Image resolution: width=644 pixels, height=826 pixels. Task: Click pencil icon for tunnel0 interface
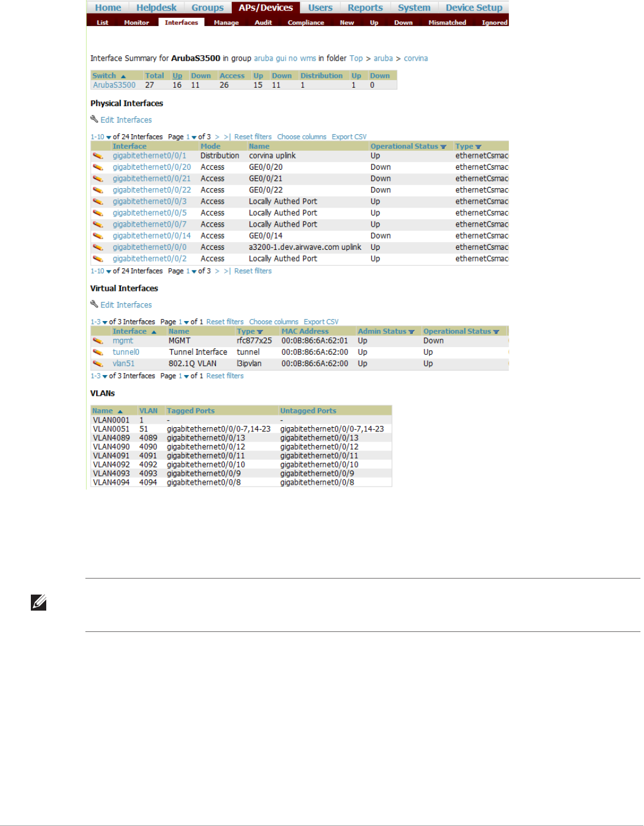click(x=98, y=352)
